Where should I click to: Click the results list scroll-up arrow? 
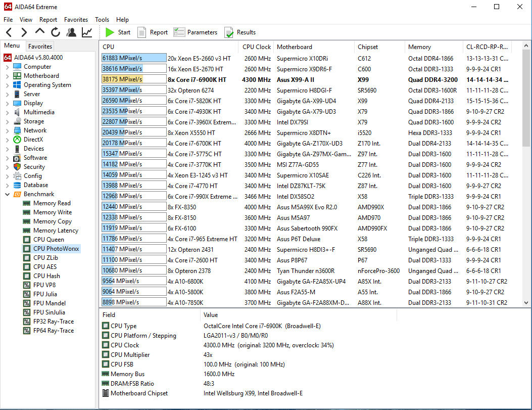526,45
